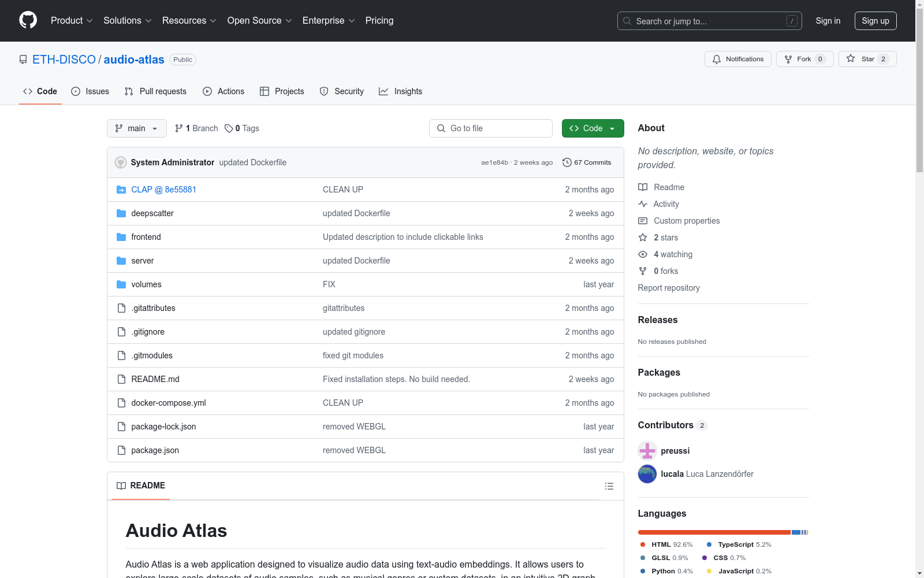This screenshot has width=924, height=578.
Task: Open the green Code dropdown
Action: tap(593, 128)
